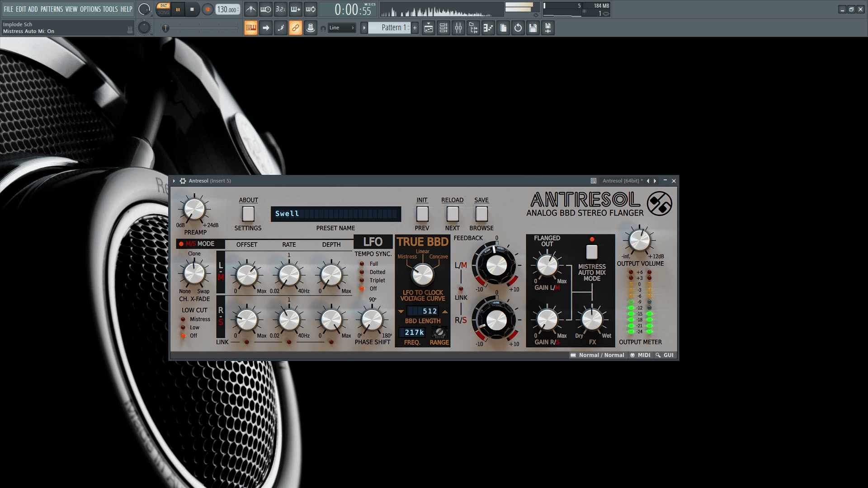Toggle the loop recording icon
Screen dimensions: 868x488
(x=311, y=9)
